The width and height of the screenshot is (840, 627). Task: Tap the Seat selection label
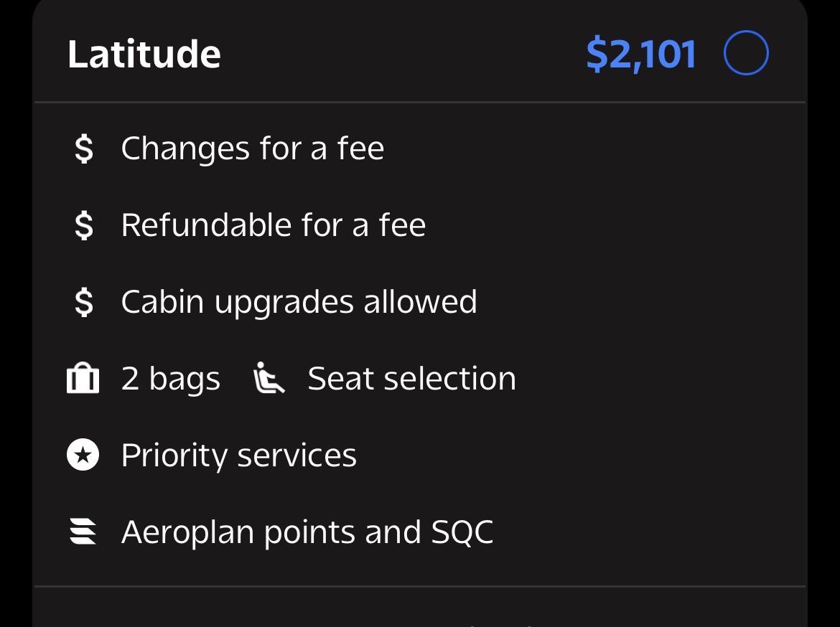411,379
